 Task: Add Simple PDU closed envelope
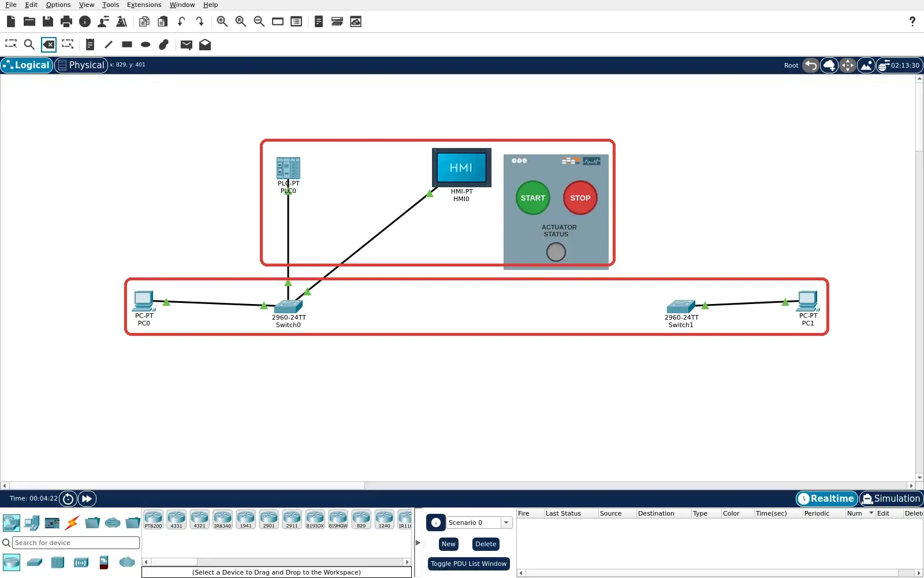point(187,45)
